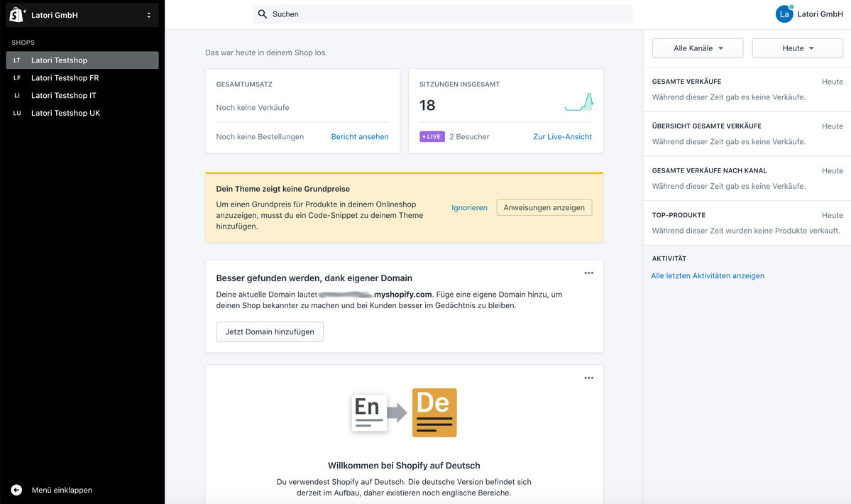Click the LU shop badge icon
This screenshot has width=851, height=504.
(17, 113)
